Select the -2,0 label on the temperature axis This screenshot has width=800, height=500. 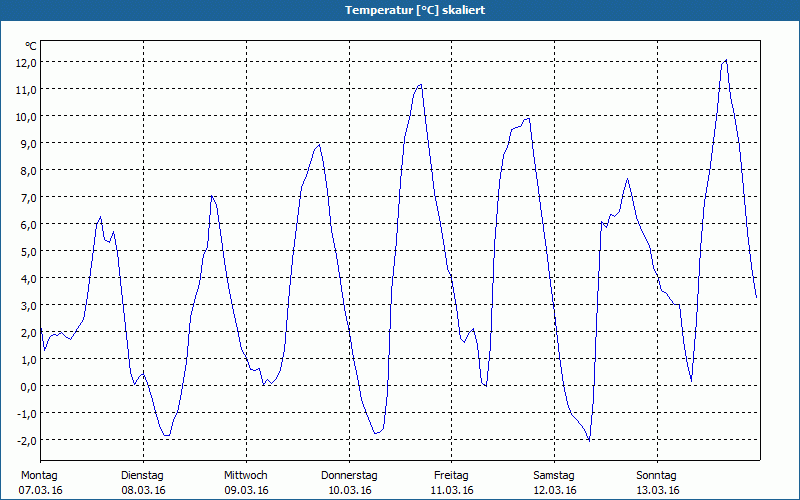(26, 440)
